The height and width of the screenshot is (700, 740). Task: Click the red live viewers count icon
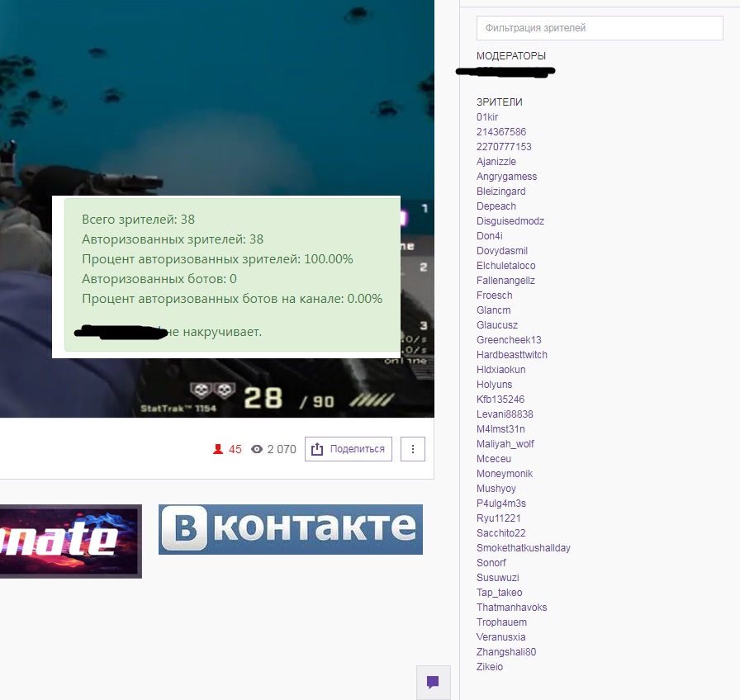point(218,449)
